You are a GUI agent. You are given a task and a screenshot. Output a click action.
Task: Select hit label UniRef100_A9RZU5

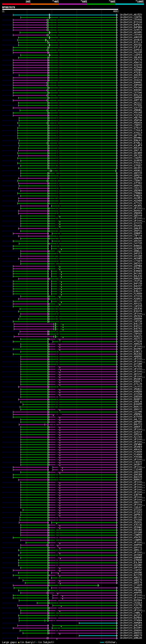131,37
